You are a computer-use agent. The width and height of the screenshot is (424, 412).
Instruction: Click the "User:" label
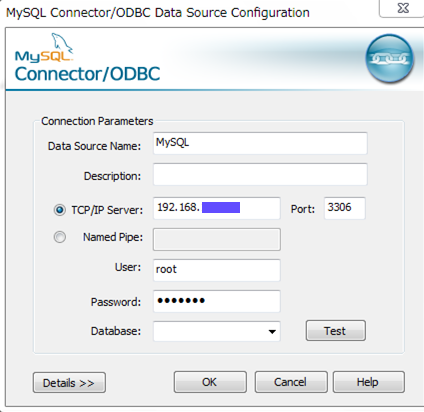[128, 267]
